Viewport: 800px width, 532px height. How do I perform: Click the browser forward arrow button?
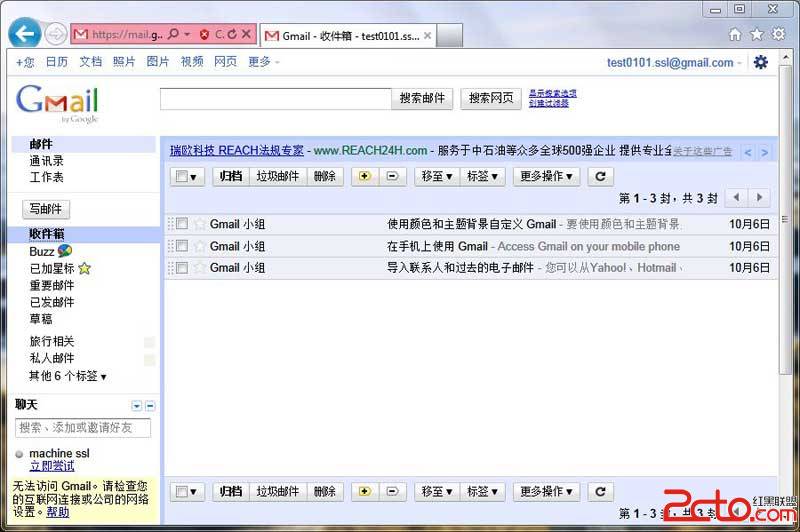[x=56, y=34]
